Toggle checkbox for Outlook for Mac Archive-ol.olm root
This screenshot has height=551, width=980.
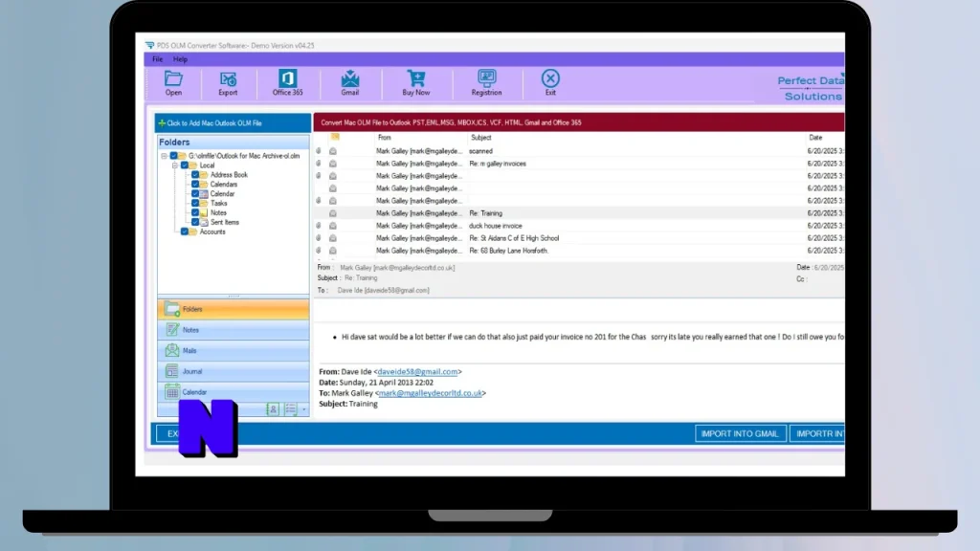174,156
